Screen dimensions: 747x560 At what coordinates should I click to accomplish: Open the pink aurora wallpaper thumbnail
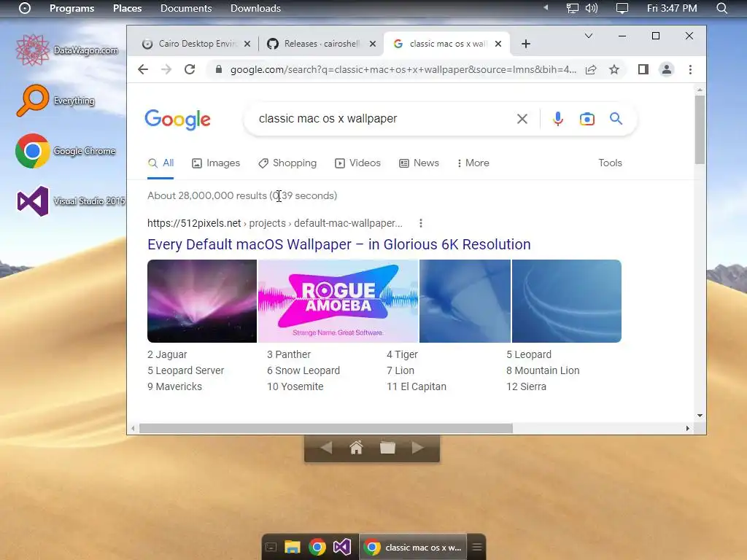click(202, 301)
